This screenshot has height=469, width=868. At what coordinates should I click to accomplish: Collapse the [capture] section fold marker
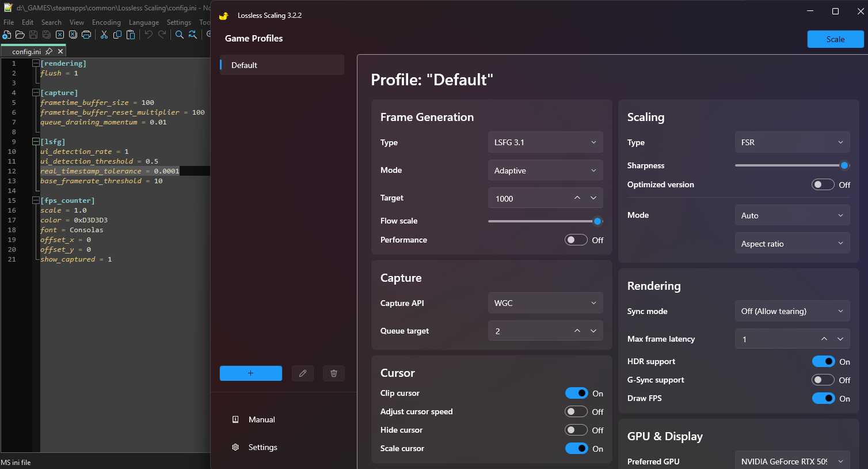(x=36, y=93)
